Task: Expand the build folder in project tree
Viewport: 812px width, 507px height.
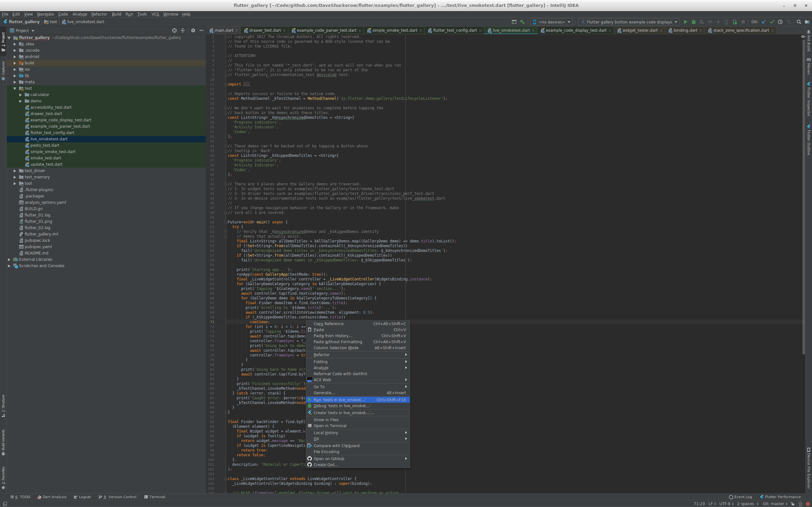Action: 15,63
